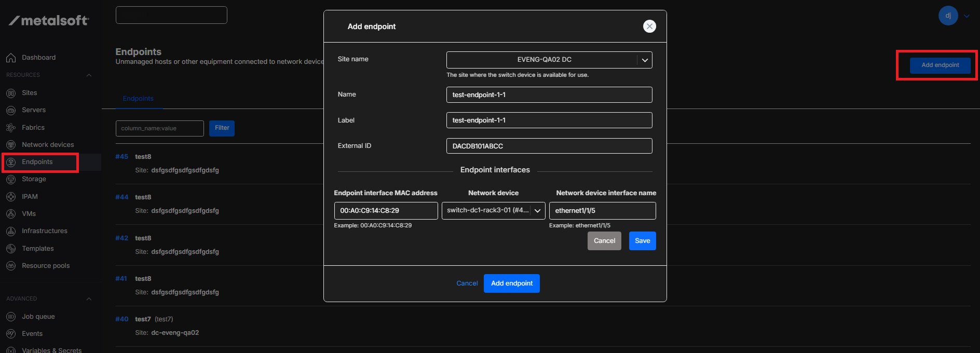
Task: Open the user account menu chevron
Action: click(967, 16)
